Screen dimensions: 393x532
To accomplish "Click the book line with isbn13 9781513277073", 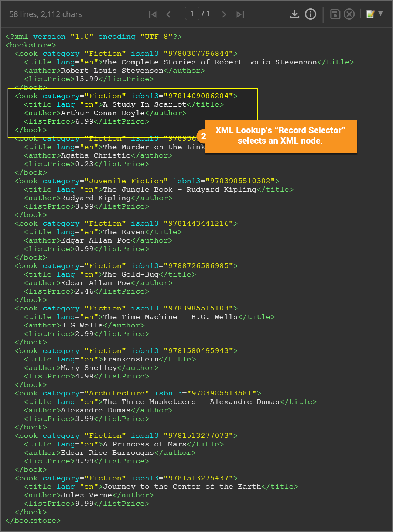I will pyautogui.click(x=126, y=436).
